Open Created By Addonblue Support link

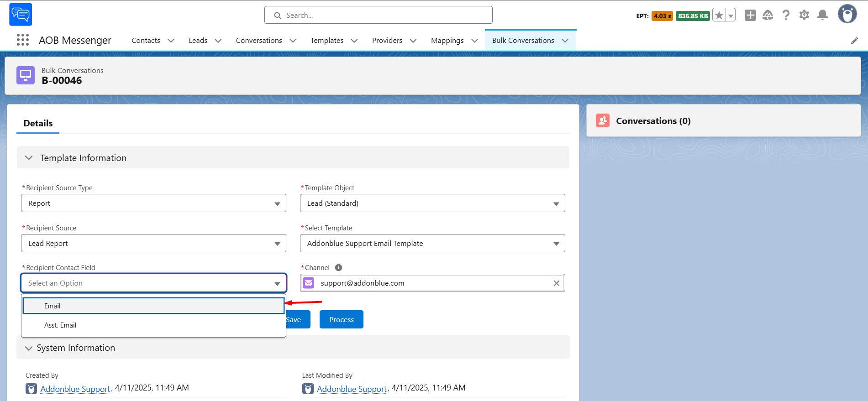[75, 389]
